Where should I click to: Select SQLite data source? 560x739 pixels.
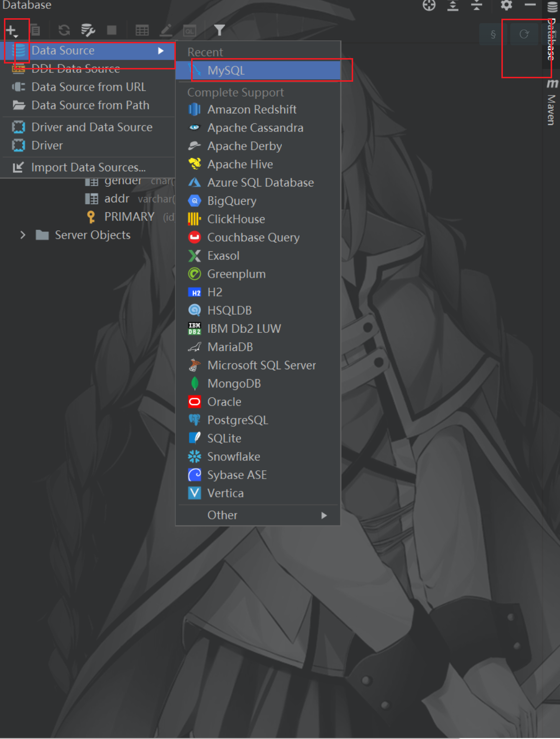pos(258,439)
